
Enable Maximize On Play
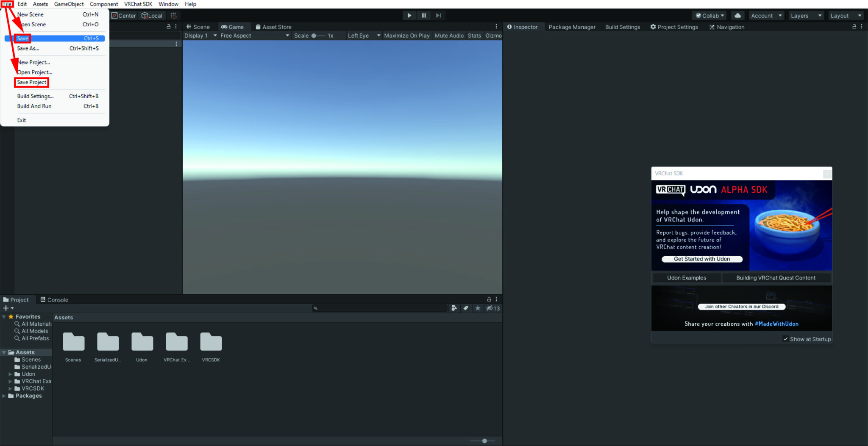point(406,36)
